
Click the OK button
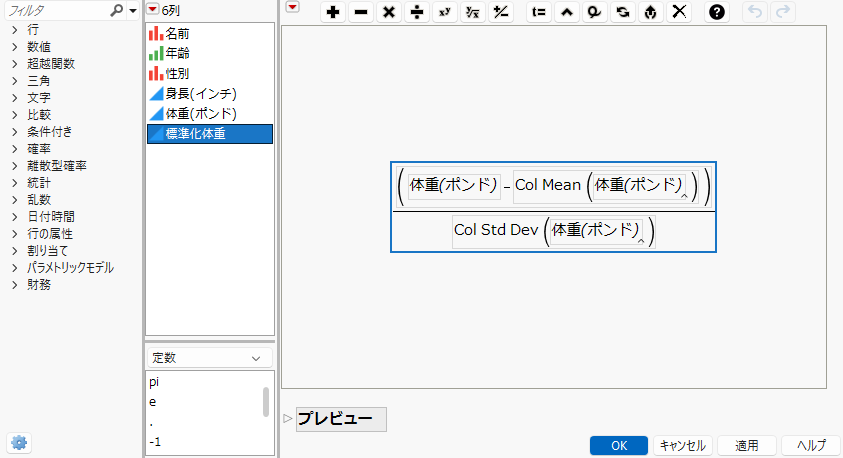pyautogui.click(x=619, y=446)
